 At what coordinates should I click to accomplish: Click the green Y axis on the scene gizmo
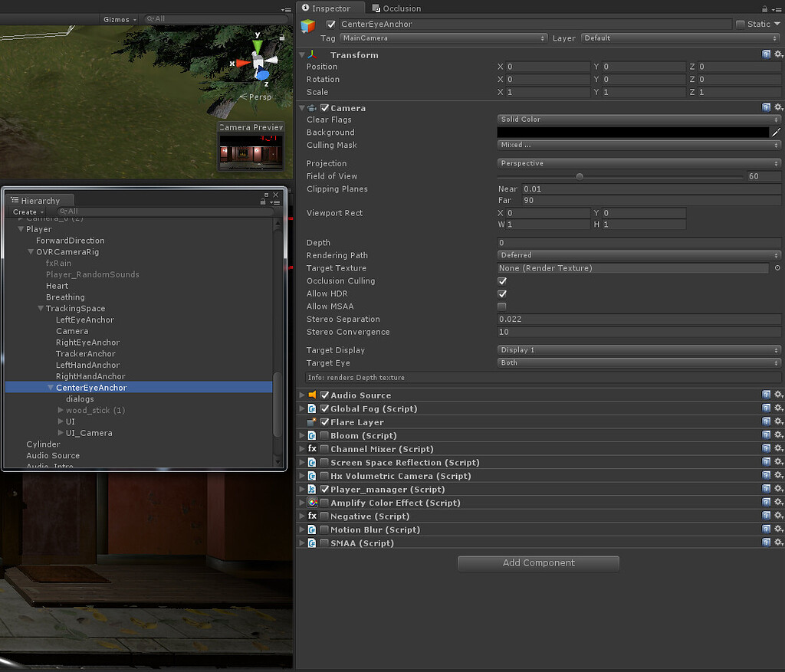[x=258, y=44]
